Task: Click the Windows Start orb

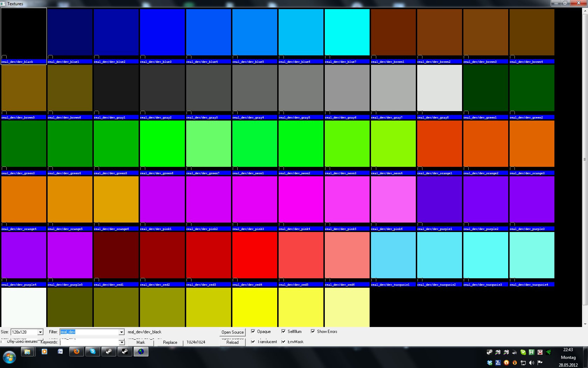Action: (9, 358)
